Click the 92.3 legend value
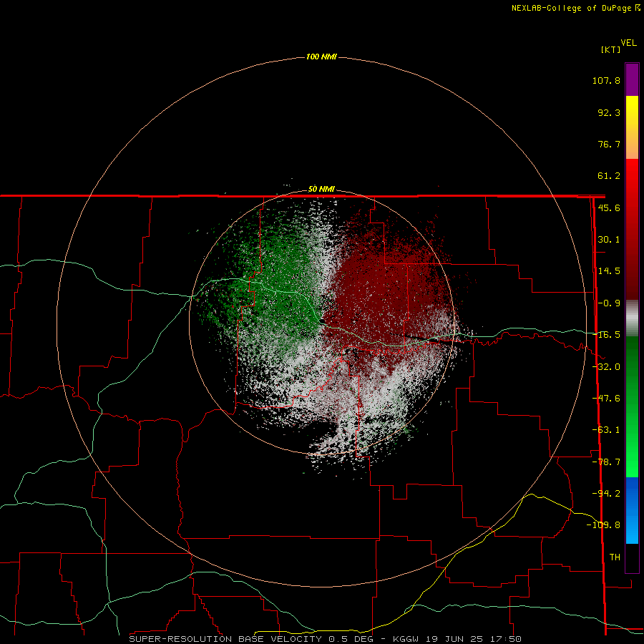This screenshot has height=644, width=644. (x=609, y=112)
